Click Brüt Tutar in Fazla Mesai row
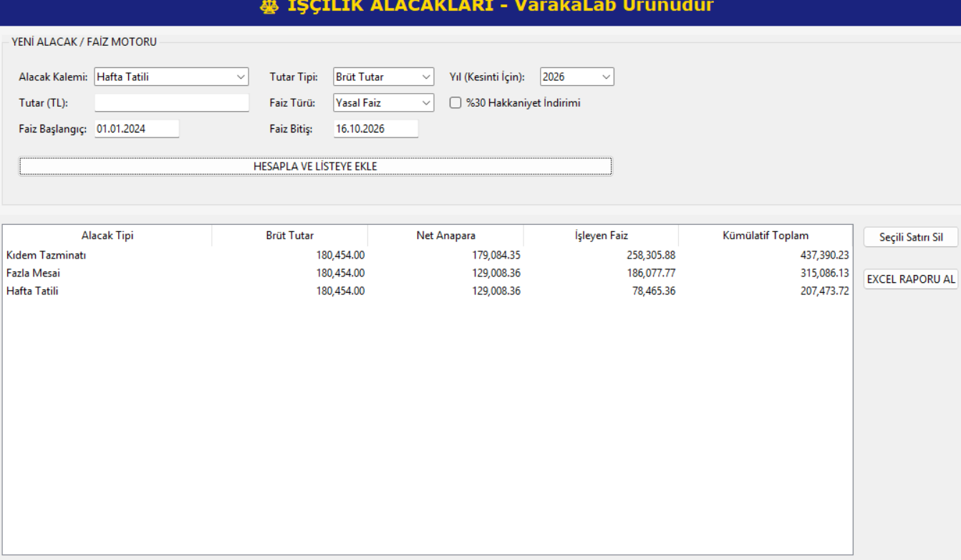The width and height of the screenshot is (961, 560). pos(340,273)
